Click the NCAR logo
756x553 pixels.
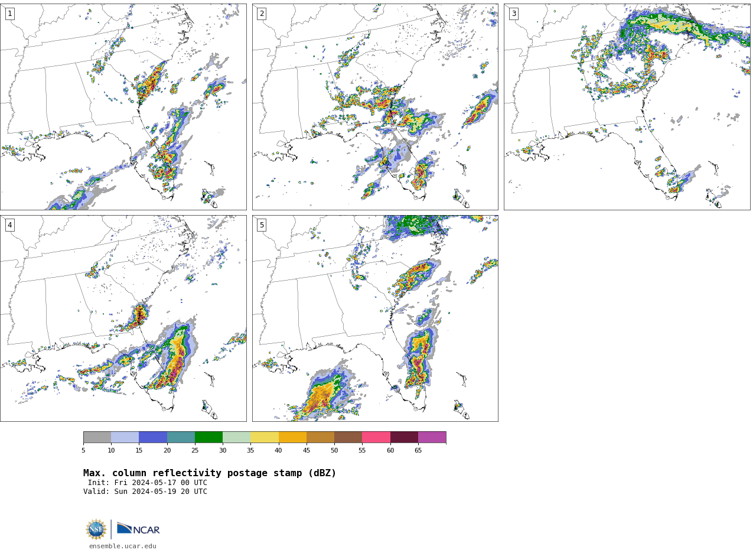[138, 529]
